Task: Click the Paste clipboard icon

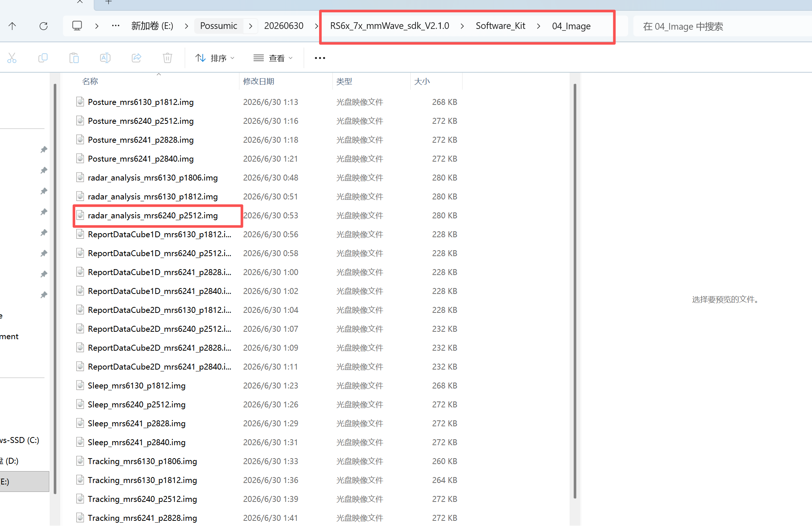Action: point(74,58)
